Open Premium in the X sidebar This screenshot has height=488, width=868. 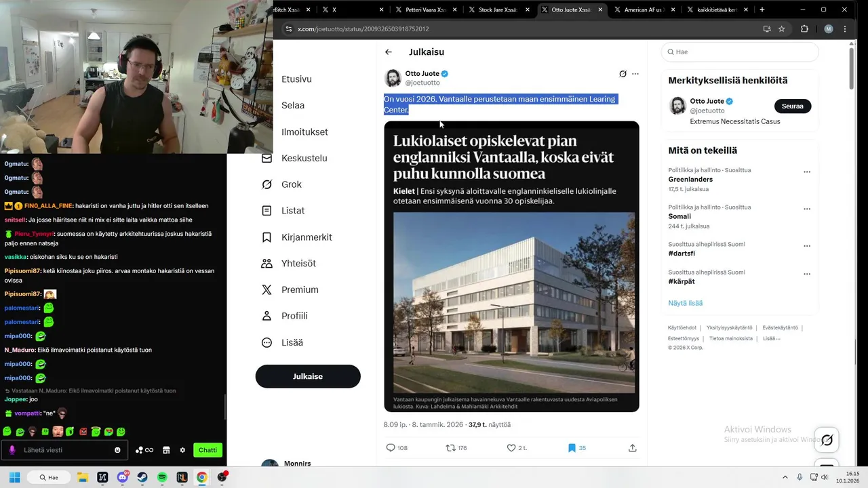(290, 289)
